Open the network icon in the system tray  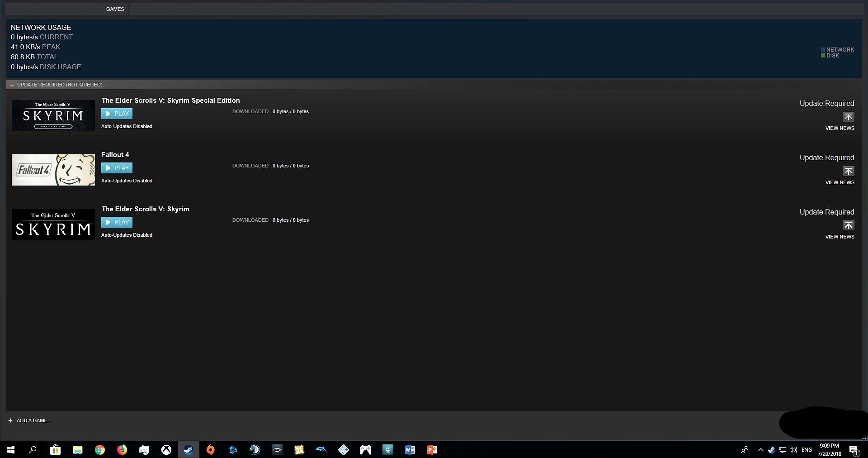pos(782,450)
